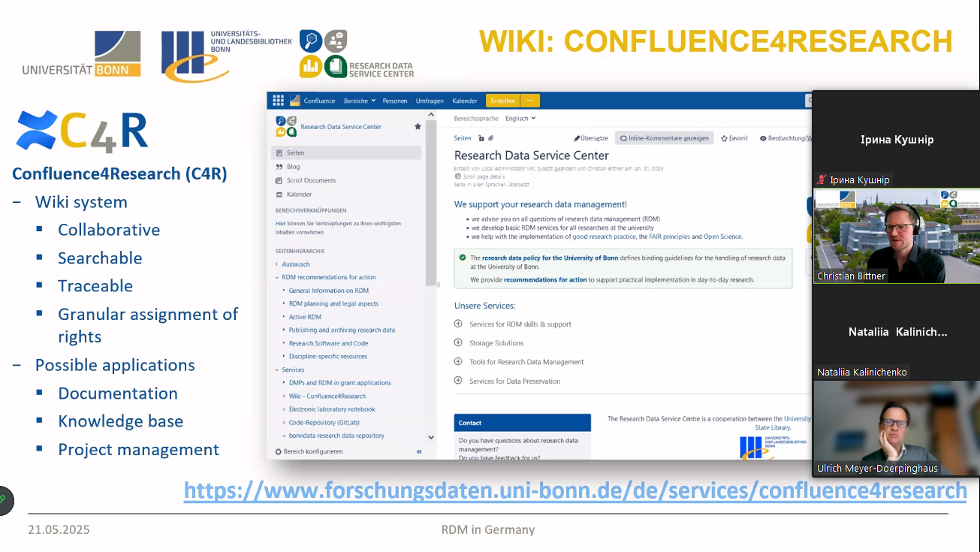
Task: Click sidebar scrollbar down arrow
Action: pyautogui.click(x=431, y=437)
